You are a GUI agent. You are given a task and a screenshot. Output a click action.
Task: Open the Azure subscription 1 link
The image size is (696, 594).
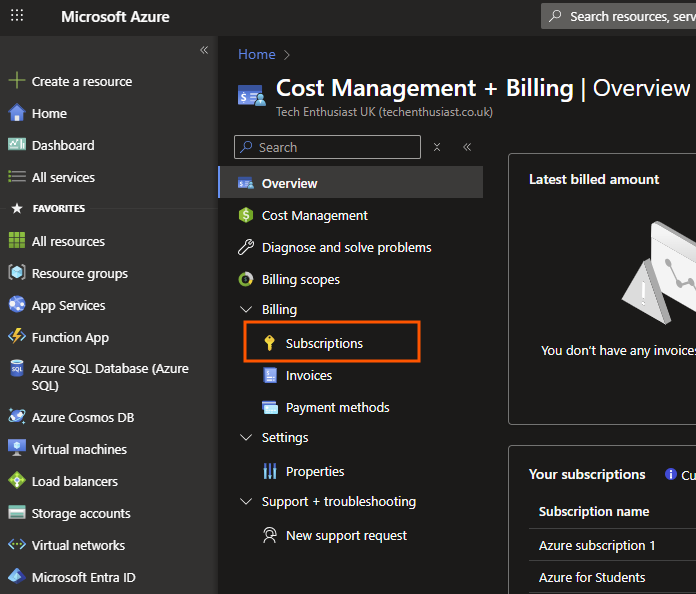click(597, 545)
